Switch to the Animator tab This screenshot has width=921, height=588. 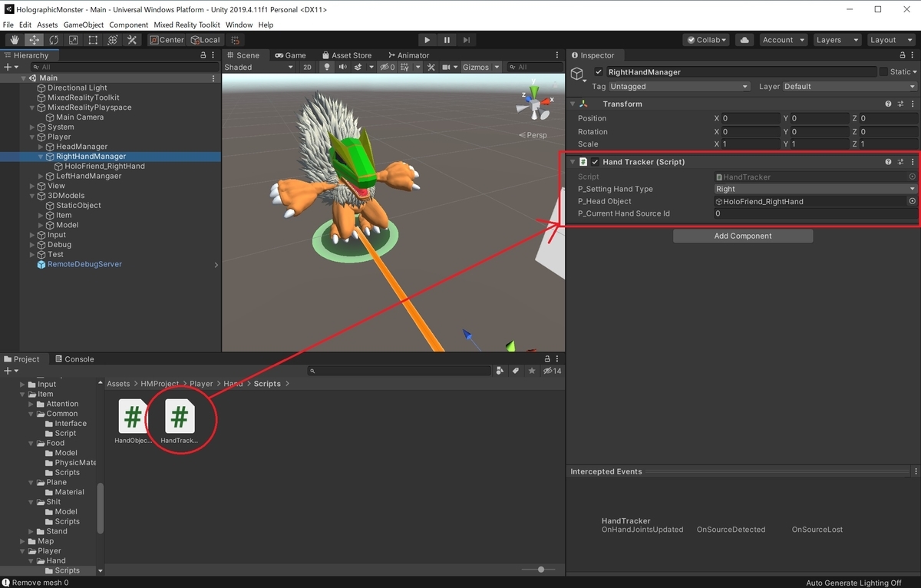click(x=408, y=55)
